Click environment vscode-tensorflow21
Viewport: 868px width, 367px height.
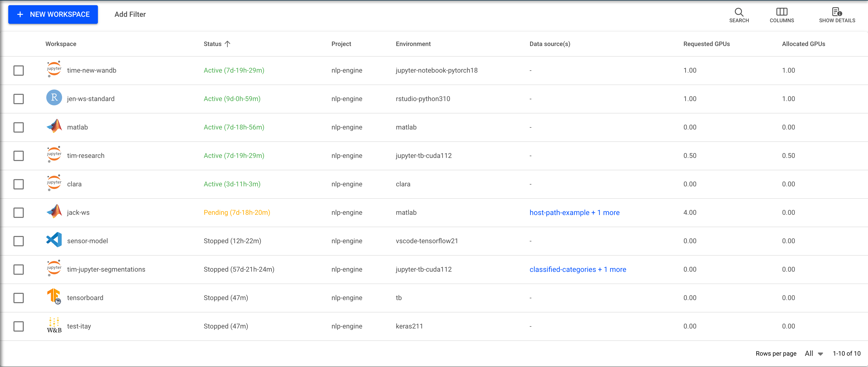[427, 241]
